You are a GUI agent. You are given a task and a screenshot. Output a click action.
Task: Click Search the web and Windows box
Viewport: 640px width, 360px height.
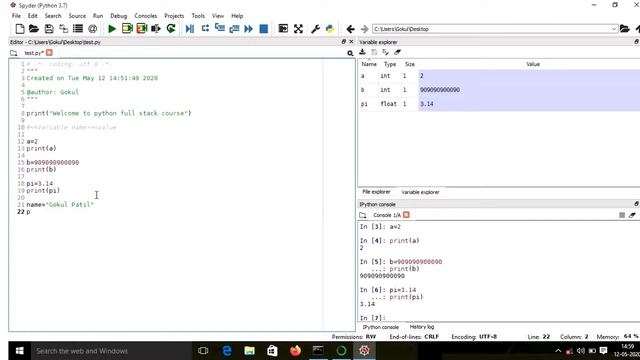coord(111,351)
